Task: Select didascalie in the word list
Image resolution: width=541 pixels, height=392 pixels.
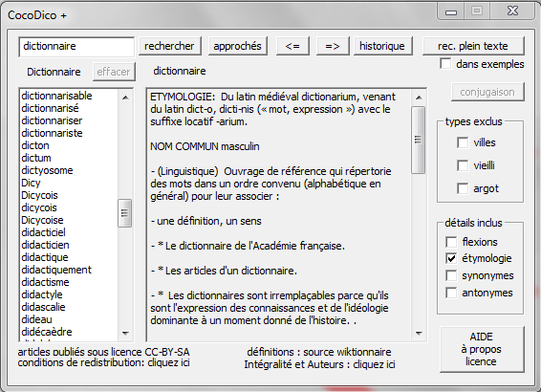Action: click(x=43, y=307)
